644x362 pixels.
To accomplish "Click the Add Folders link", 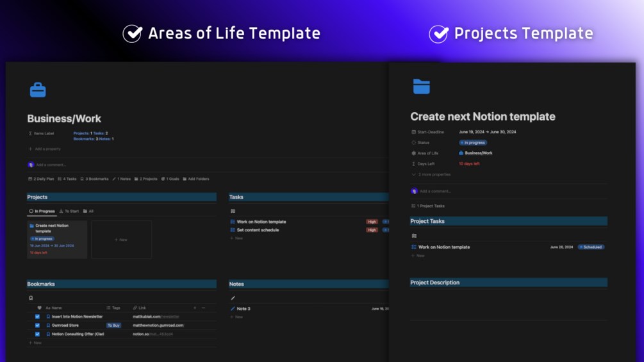I will click(196, 179).
